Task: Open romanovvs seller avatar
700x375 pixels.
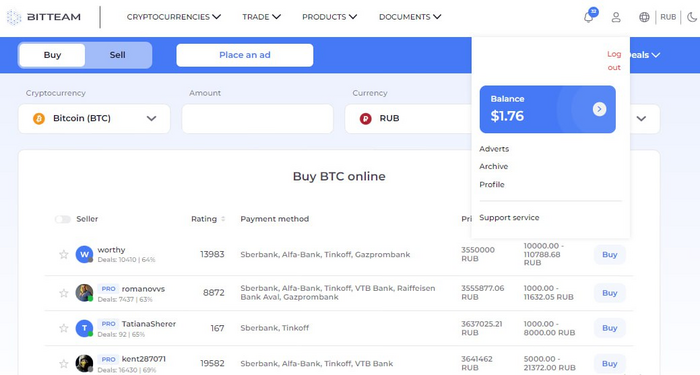Action: coord(84,293)
